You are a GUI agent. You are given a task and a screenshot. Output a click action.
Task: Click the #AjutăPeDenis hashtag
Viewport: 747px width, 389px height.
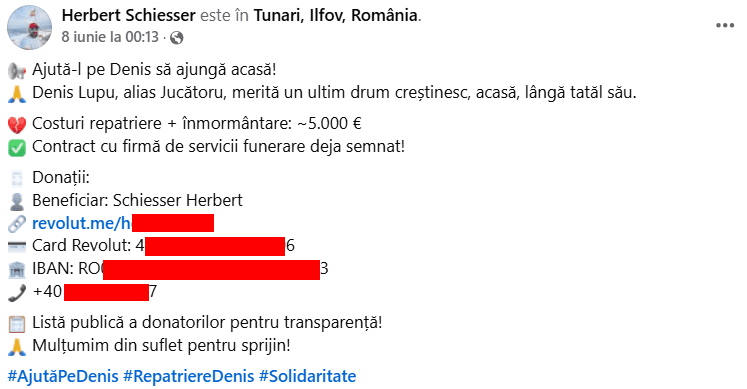tap(63, 376)
